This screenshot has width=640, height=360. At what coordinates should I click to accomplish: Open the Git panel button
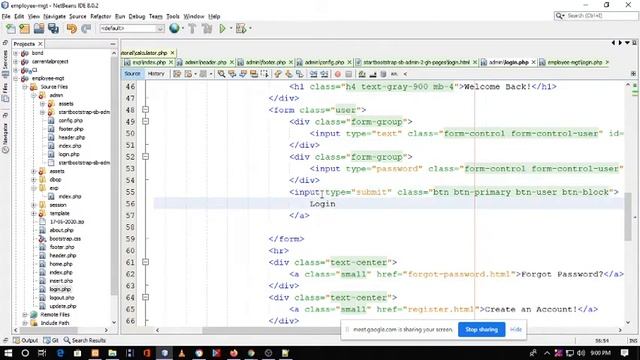(51, 340)
